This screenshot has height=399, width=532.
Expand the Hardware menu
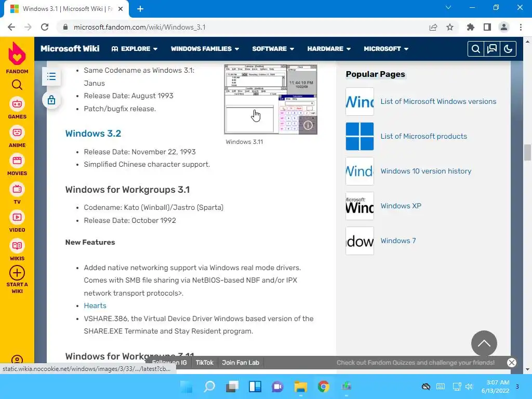[x=329, y=49]
